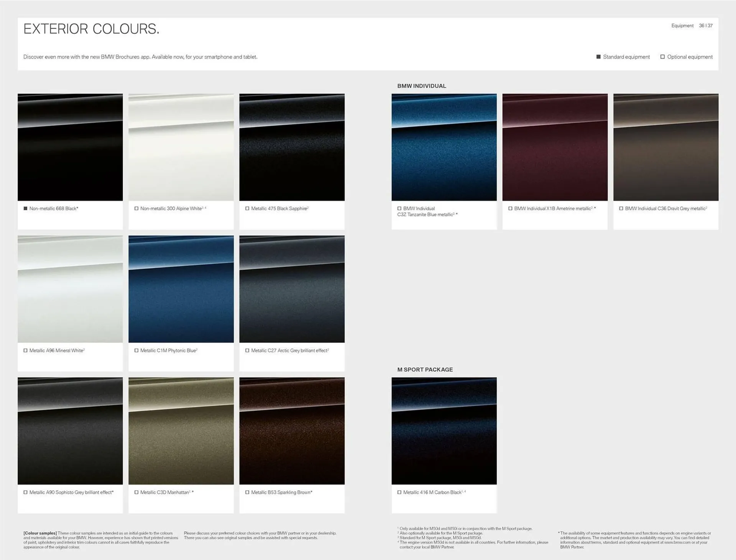Click the empty Optional equipment legend square
Image resolution: width=736 pixels, height=560 pixels.
(662, 57)
